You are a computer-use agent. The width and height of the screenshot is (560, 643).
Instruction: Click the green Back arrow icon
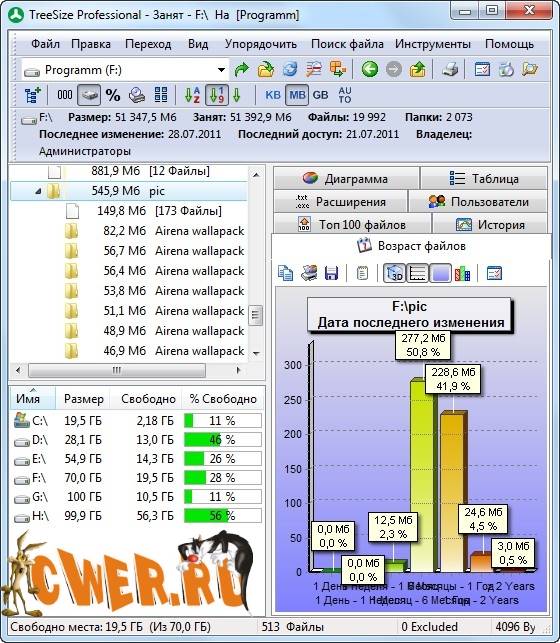pyautogui.click(x=369, y=69)
